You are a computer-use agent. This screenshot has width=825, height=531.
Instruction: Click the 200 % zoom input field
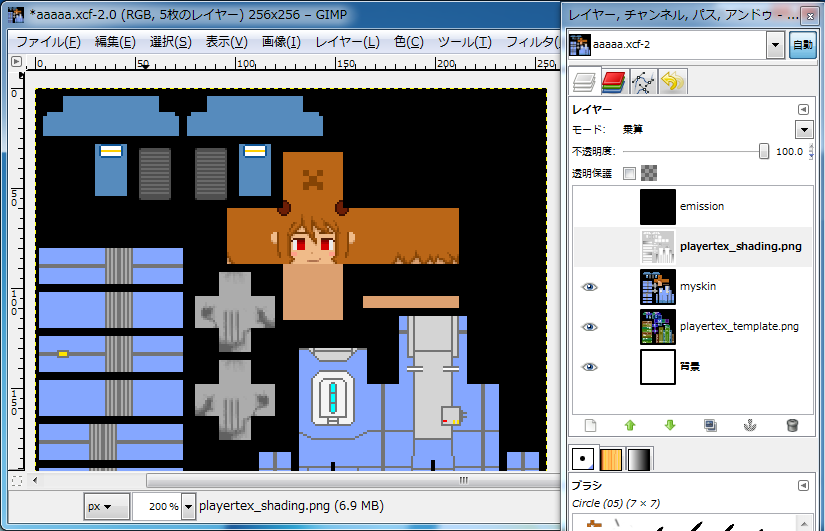[157, 506]
